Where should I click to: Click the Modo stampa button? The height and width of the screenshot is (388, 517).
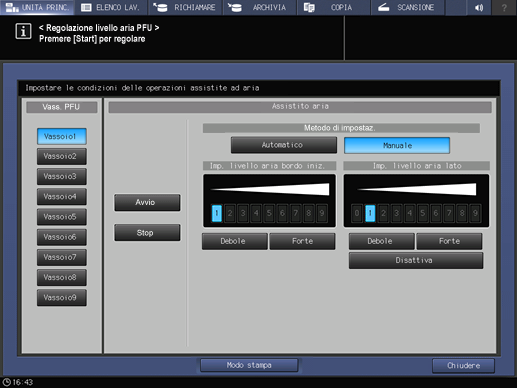point(249,365)
